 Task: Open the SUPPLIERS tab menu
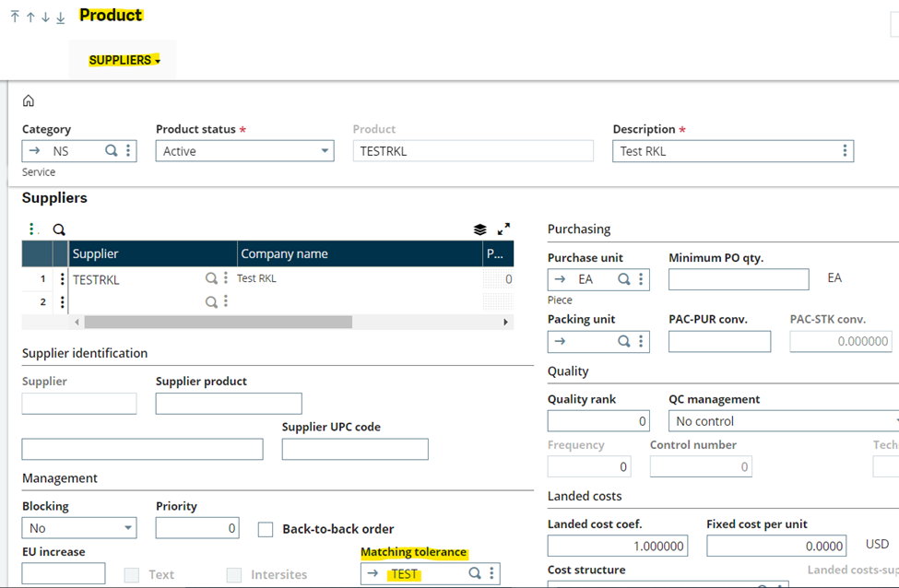(123, 58)
